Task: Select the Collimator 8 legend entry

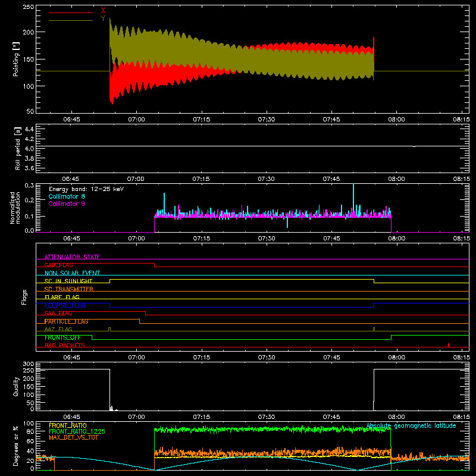Action: tap(67, 196)
